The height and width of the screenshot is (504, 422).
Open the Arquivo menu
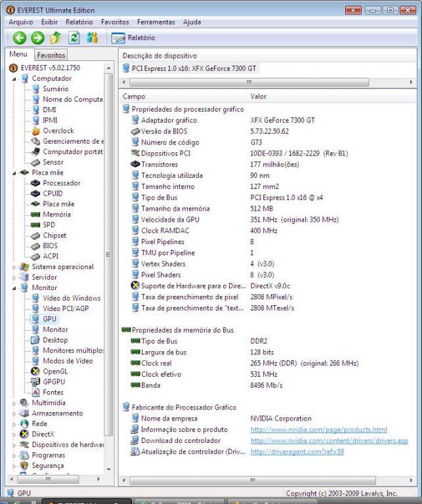[x=20, y=22]
